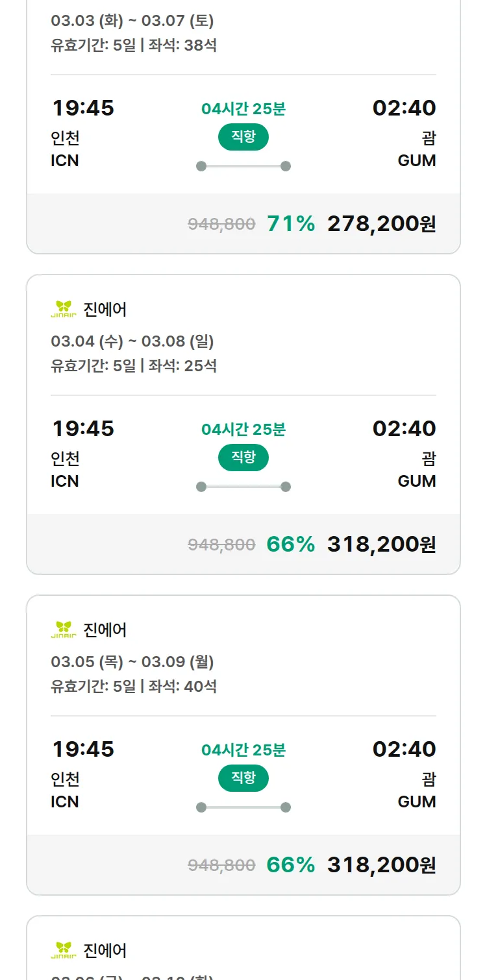
Task: Click the route line graphic in the 03.04 card
Action: [243, 487]
